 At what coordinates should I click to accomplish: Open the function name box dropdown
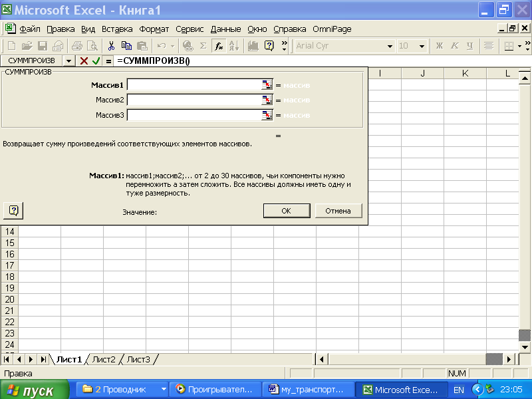point(69,61)
